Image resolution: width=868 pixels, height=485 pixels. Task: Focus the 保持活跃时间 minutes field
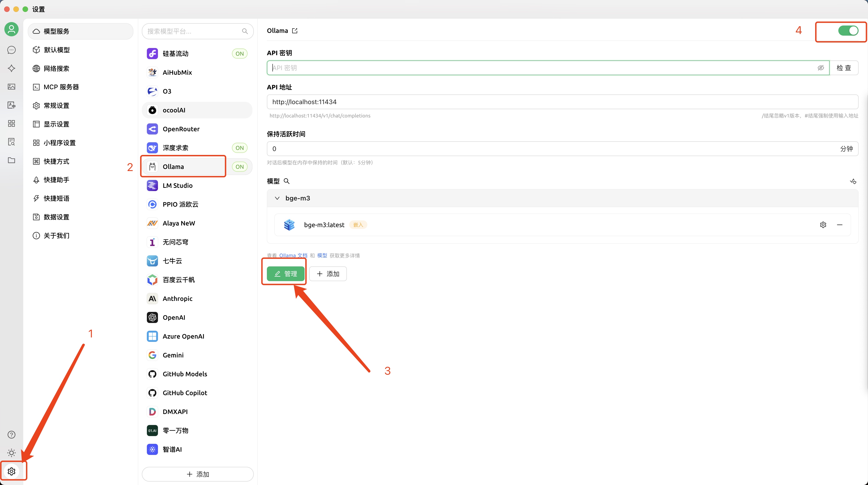coord(562,149)
